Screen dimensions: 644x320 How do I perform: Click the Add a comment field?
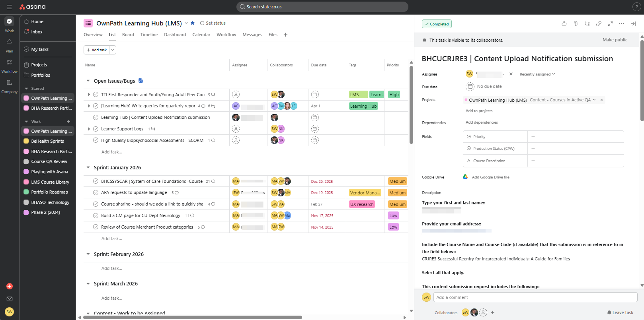pyautogui.click(x=535, y=297)
